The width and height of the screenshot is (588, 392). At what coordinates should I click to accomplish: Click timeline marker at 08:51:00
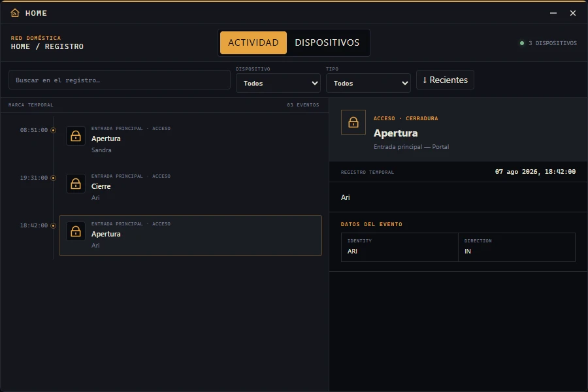tap(54, 130)
